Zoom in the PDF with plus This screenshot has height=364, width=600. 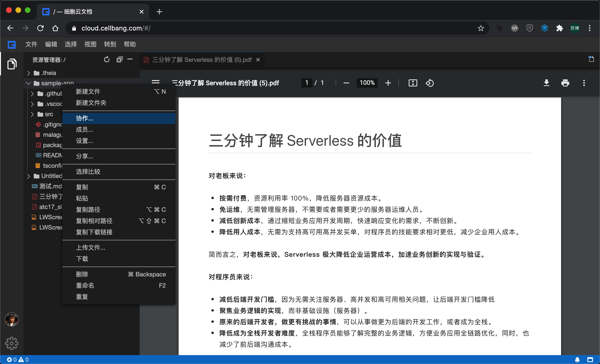click(x=388, y=83)
